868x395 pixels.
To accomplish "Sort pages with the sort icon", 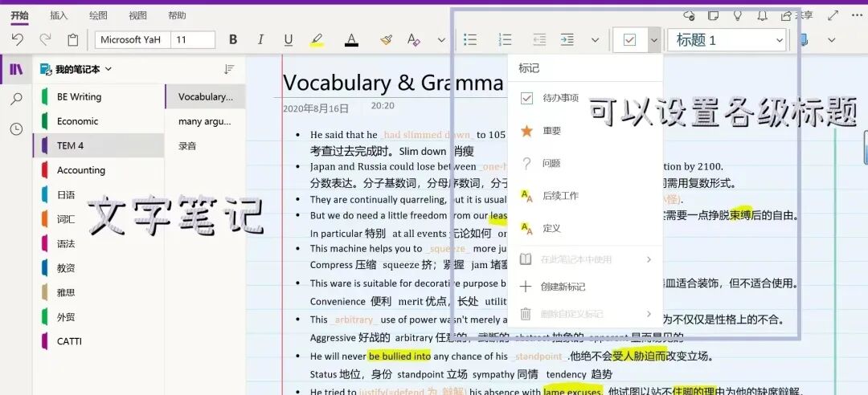I will tap(229, 69).
